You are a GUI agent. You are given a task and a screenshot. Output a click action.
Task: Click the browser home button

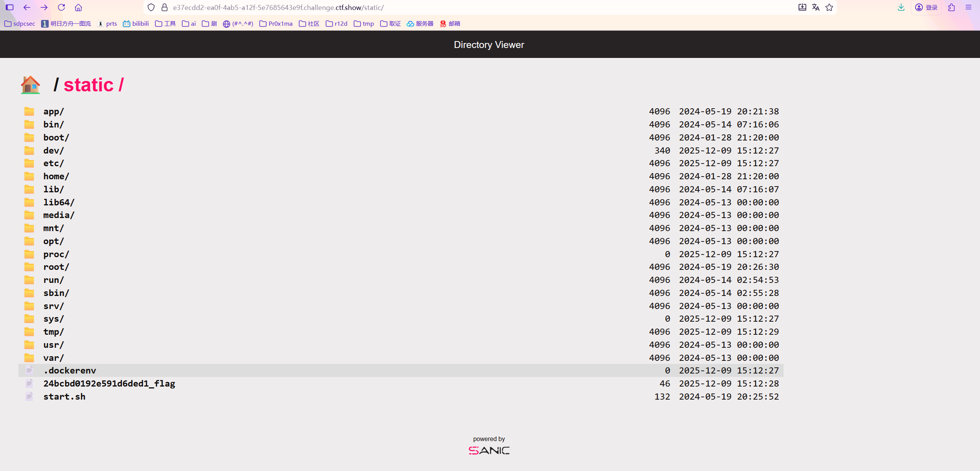pos(78,7)
